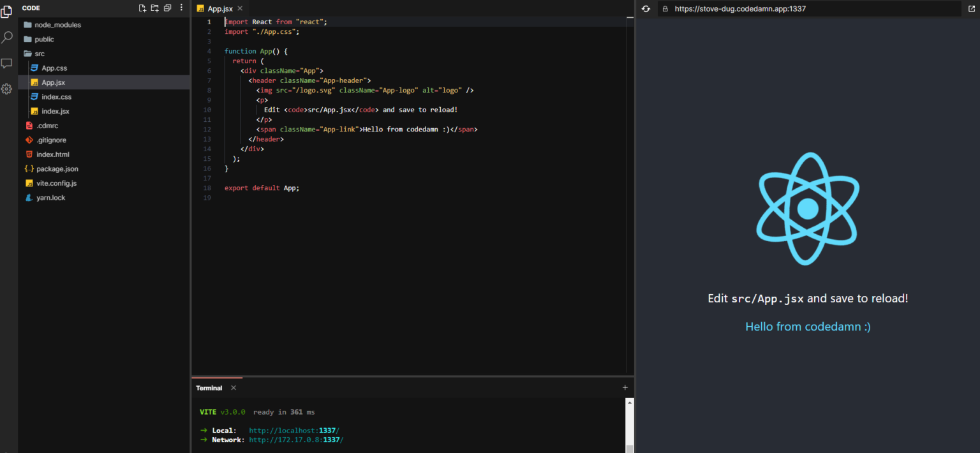The height and width of the screenshot is (453, 980).
Task: Open the Search panel in the sidebar
Action: (6, 38)
